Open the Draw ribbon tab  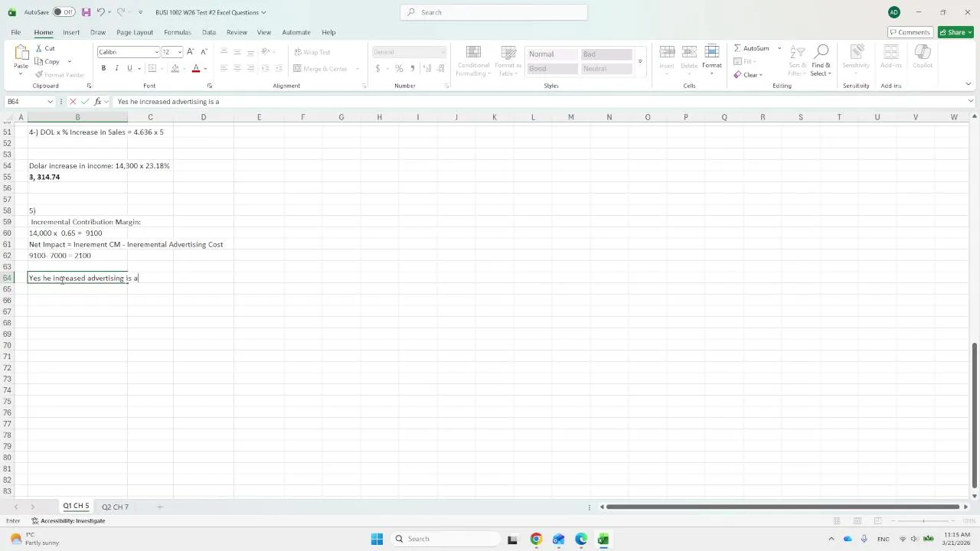point(98,32)
